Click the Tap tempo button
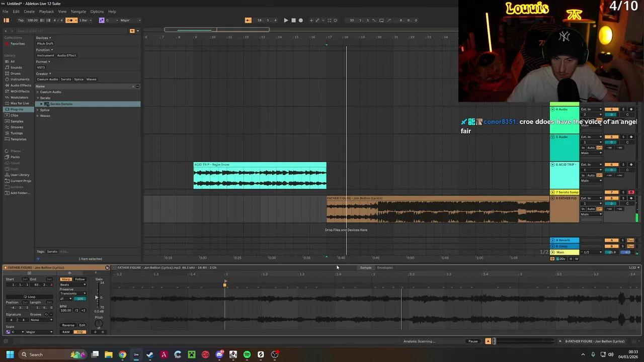Image resolution: width=644 pixels, height=362 pixels. [21, 20]
